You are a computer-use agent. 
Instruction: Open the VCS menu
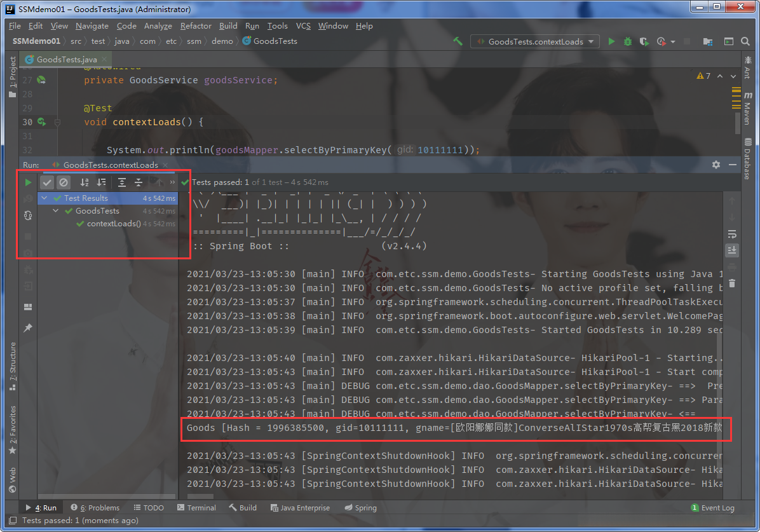(303, 25)
